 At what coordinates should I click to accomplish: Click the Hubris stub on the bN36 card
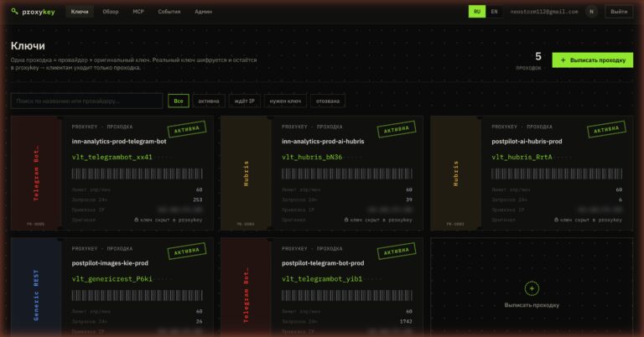click(246, 173)
